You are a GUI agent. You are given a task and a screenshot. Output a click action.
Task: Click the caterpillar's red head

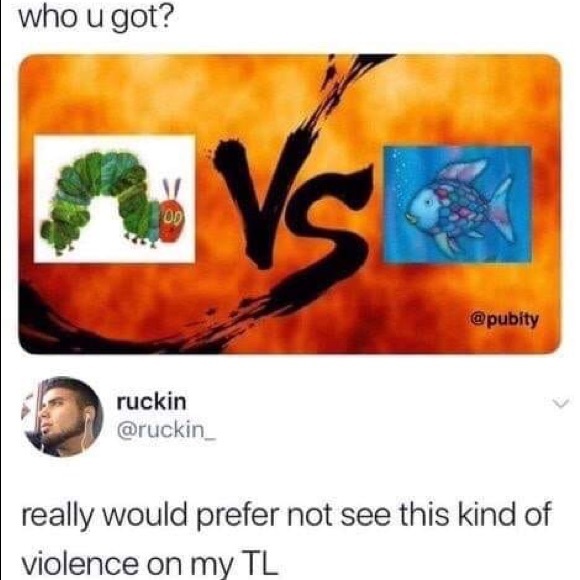tap(172, 221)
